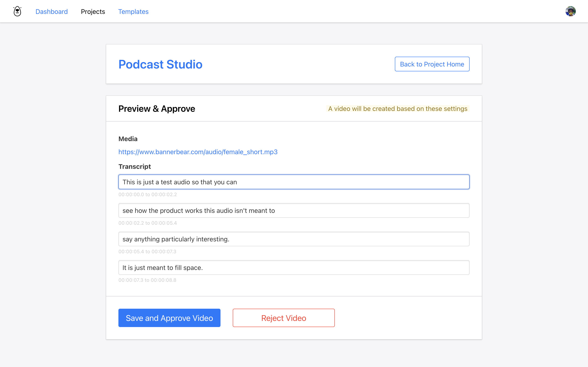Open the Podcast Studio title link
588x367 pixels.
tap(160, 64)
